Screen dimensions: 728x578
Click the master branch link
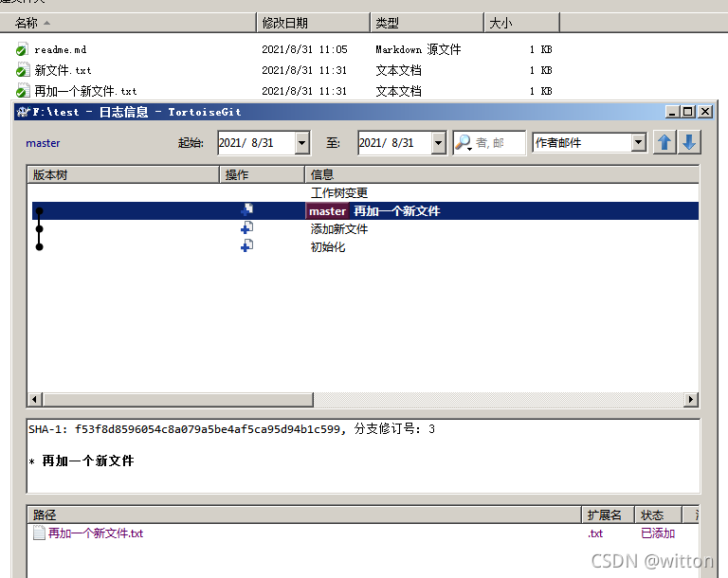[43, 143]
